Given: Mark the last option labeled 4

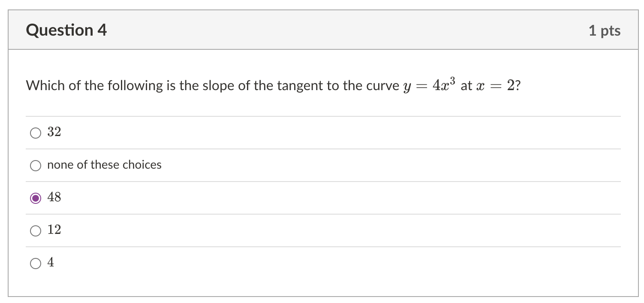Looking at the screenshot, I should 36,263.
